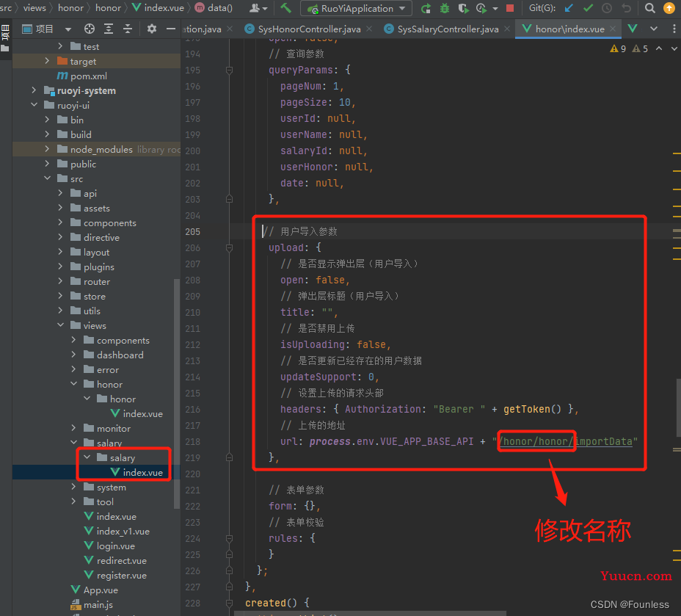681x616 pixels.
Task: Expand the node_modules folder
Action: [47, 149]
